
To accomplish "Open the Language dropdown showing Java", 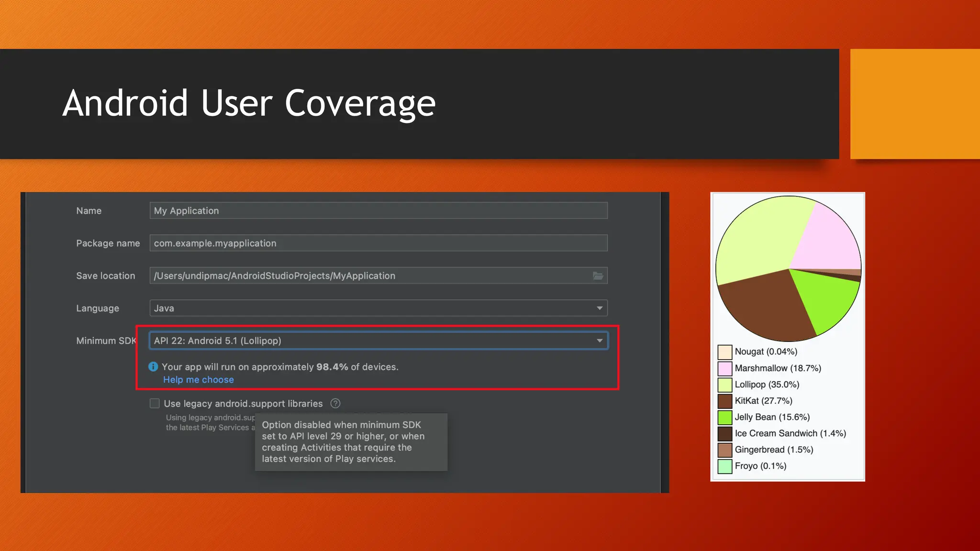I will 379,308.
